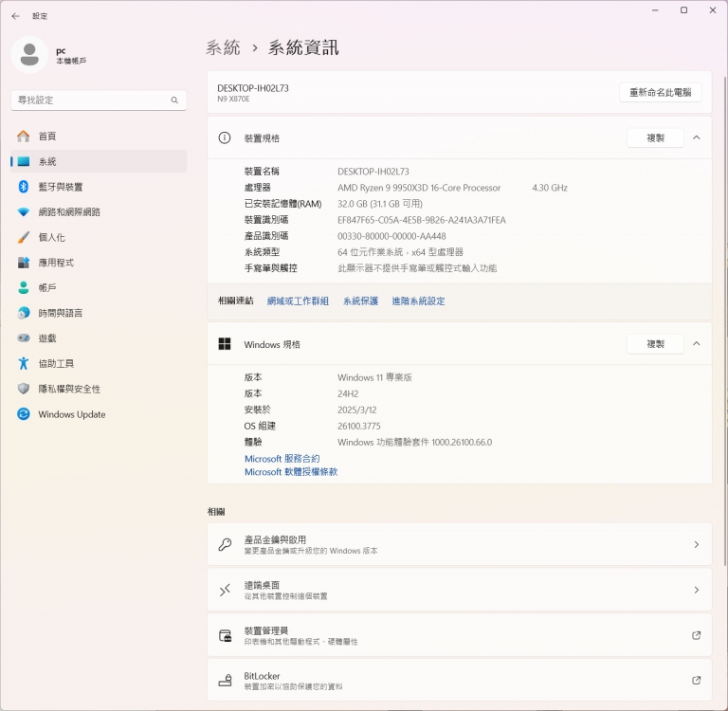This screenshot has width=728, height=711.
Task: Click the install date 2025/3/12
Action: (357, 410)
